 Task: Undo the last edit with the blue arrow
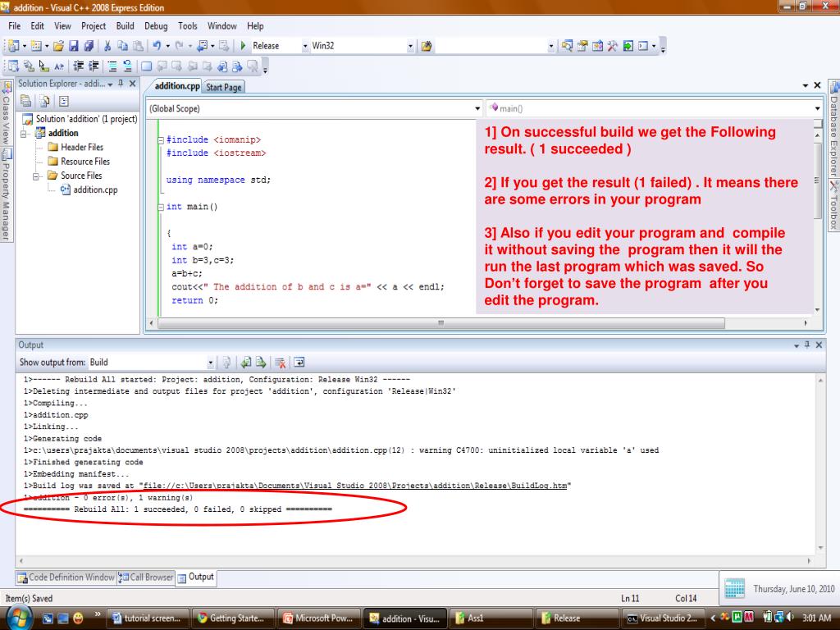click(157, 46)
